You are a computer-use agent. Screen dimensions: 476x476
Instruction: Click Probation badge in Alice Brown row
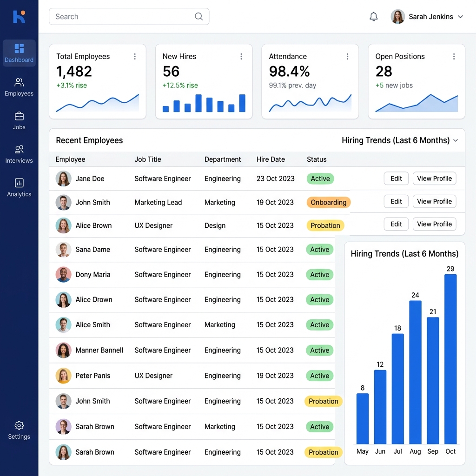(x=325, y=225)
